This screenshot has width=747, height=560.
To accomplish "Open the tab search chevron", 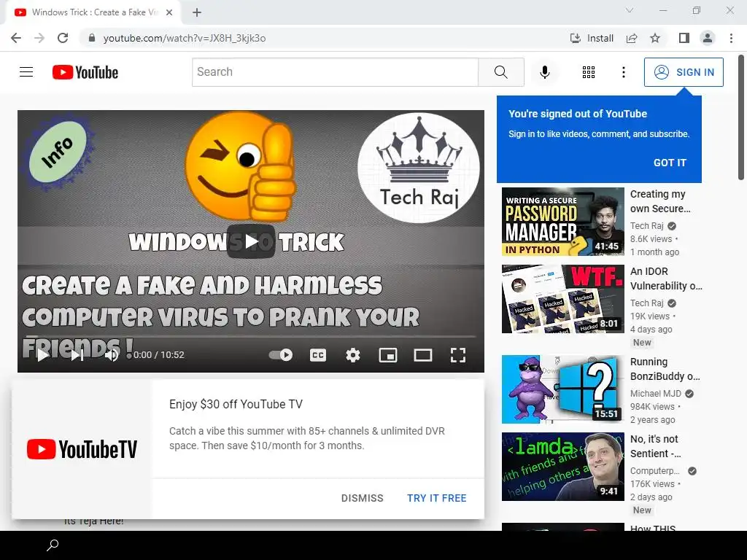I will (630, 10).
